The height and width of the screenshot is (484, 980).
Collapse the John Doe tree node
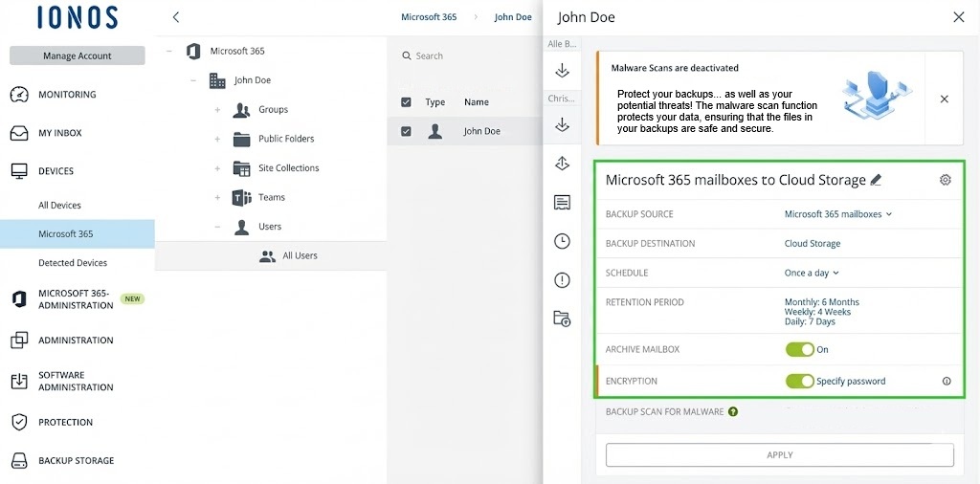tap(193, 80)
